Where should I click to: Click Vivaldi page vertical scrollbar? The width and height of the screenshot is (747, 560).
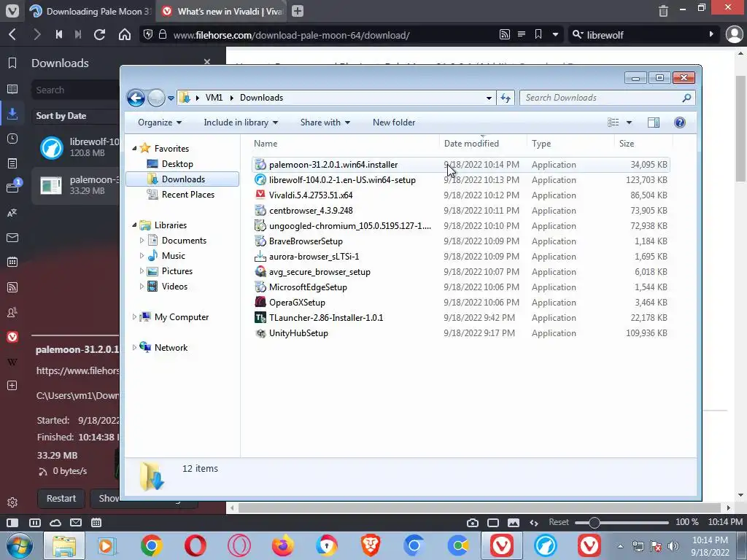[740, 128]
